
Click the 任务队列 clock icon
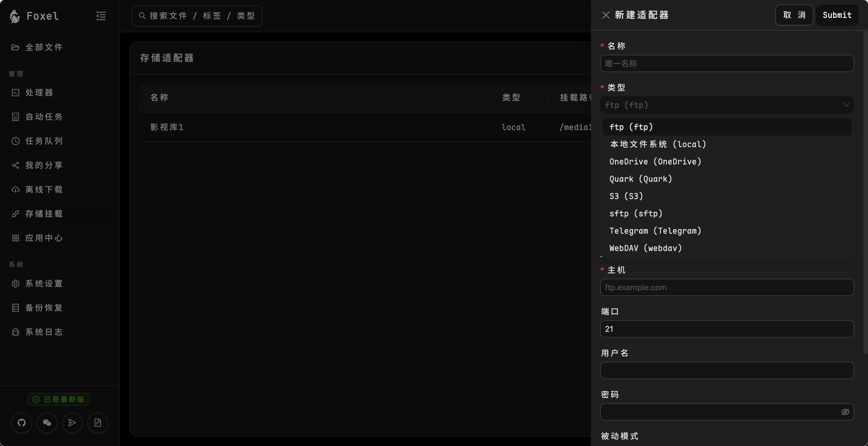click(15, 141)
